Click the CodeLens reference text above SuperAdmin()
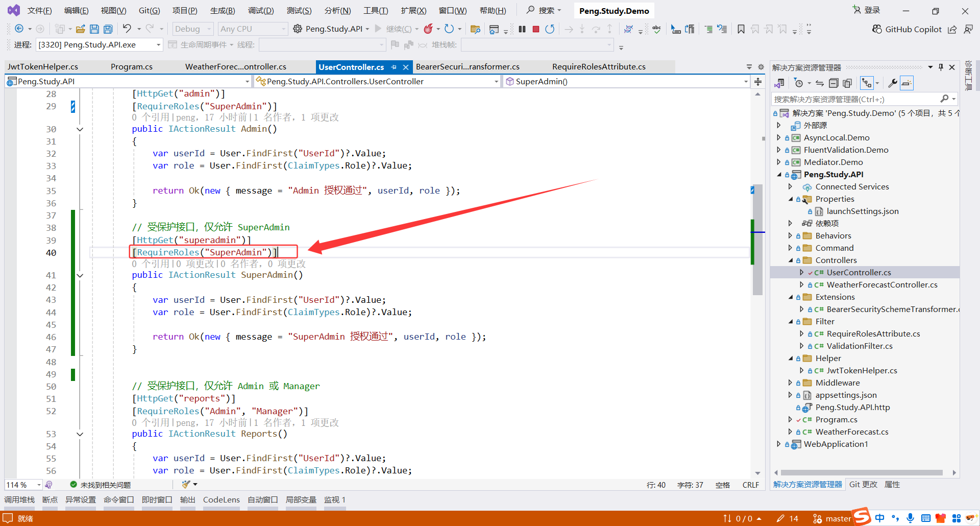980x526 pixels. (x=218, y=264)
